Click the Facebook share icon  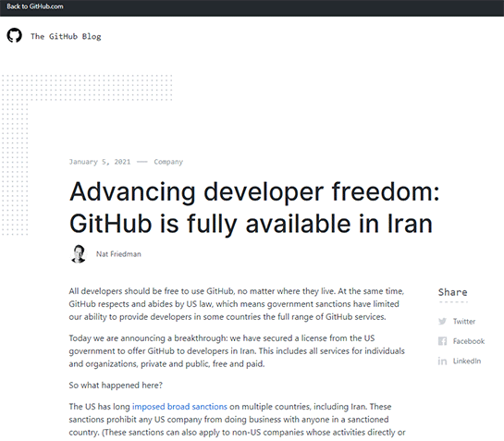pyautogui.click(x=442, y=341)
